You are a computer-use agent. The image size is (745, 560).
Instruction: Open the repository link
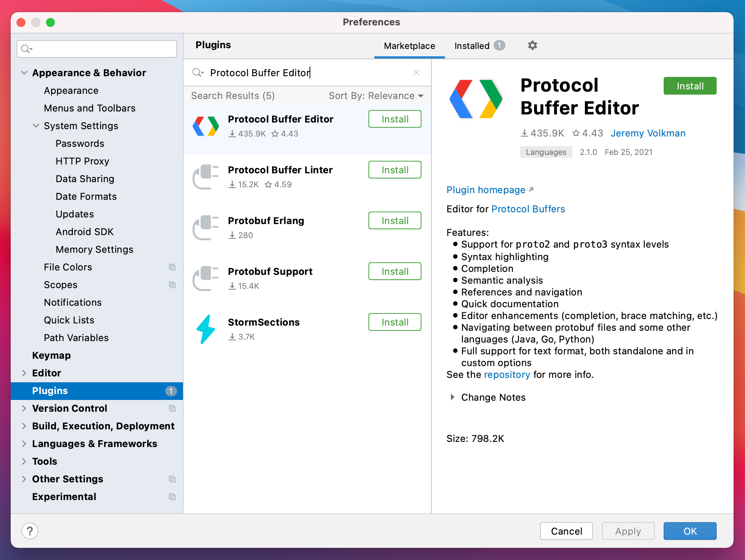pos(507,375)
